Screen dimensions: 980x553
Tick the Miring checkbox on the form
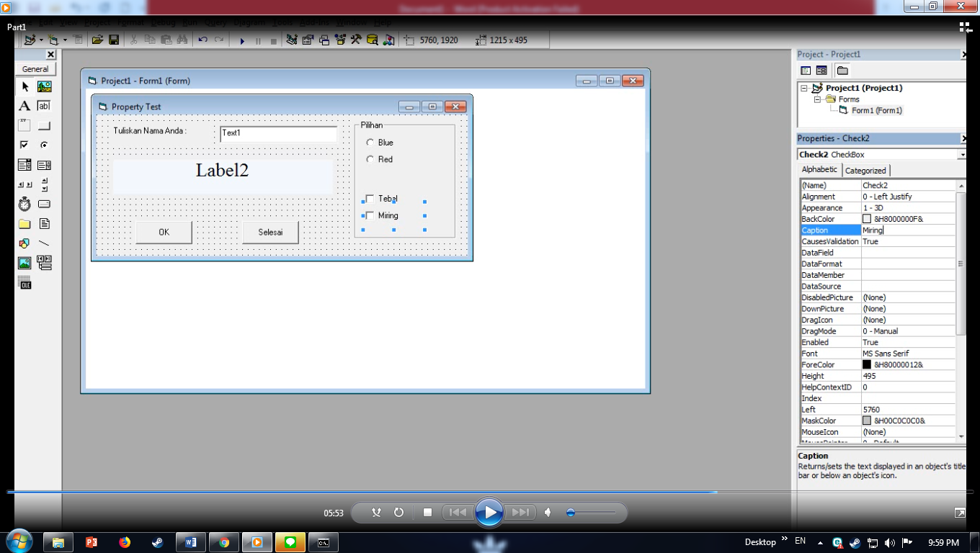coord(370,215)
